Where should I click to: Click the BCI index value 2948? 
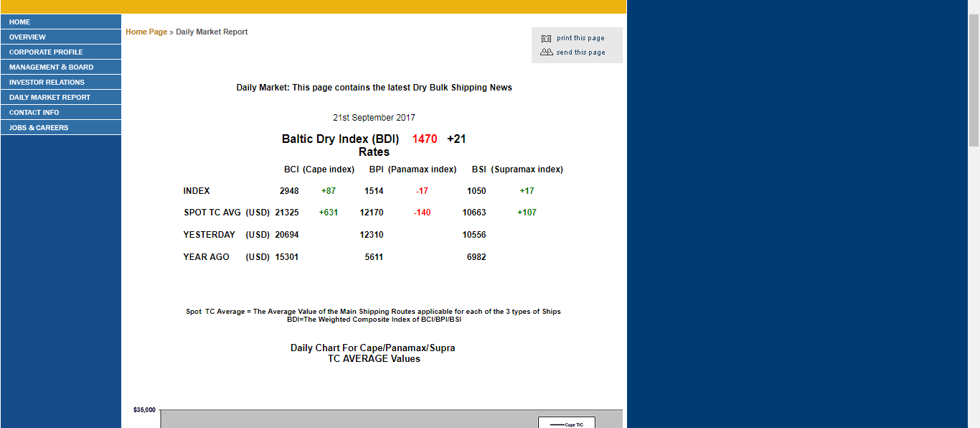289,191
